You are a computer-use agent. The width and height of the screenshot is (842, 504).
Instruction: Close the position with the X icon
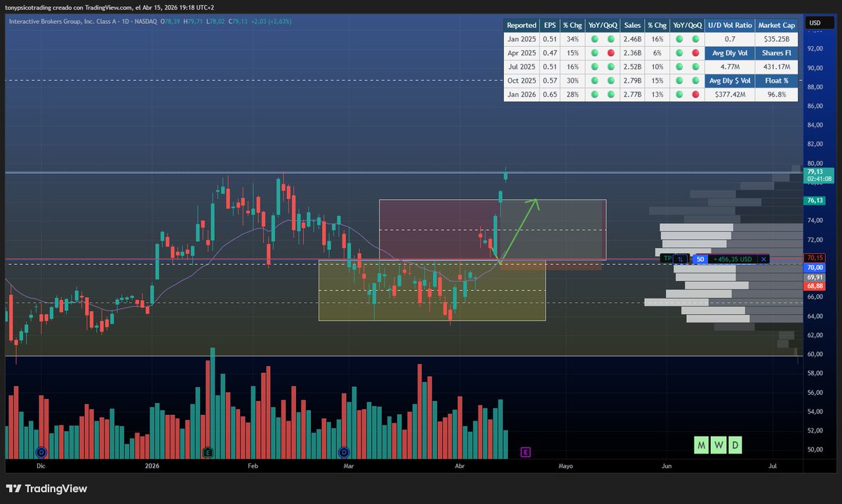pos(764,259)
